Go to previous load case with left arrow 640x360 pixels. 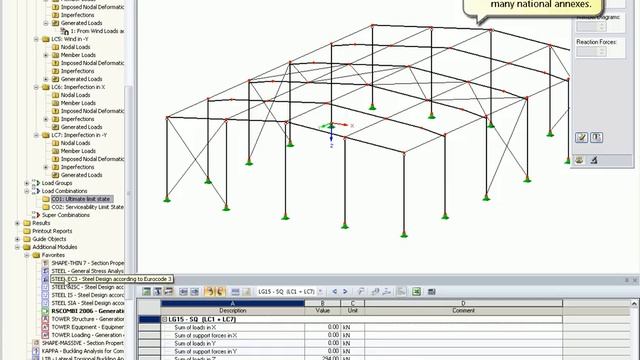click(x=334, y=291)
